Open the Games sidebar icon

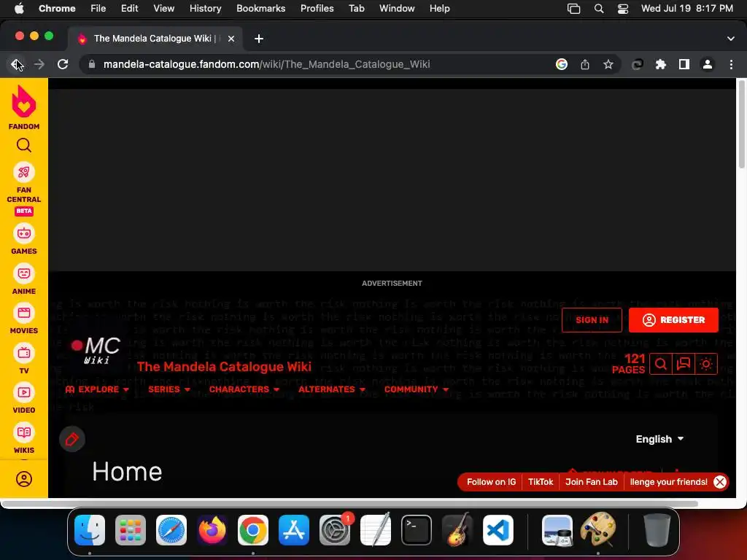24,233
